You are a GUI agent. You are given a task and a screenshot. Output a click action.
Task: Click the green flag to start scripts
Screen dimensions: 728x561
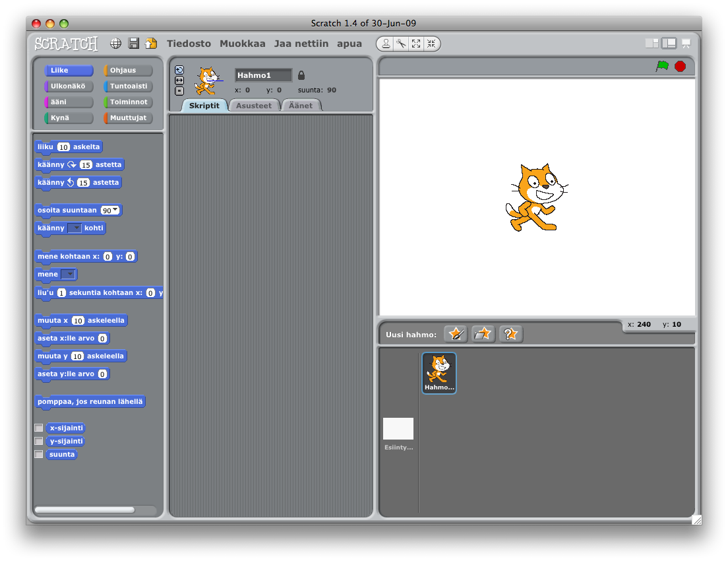click(662, 66)
